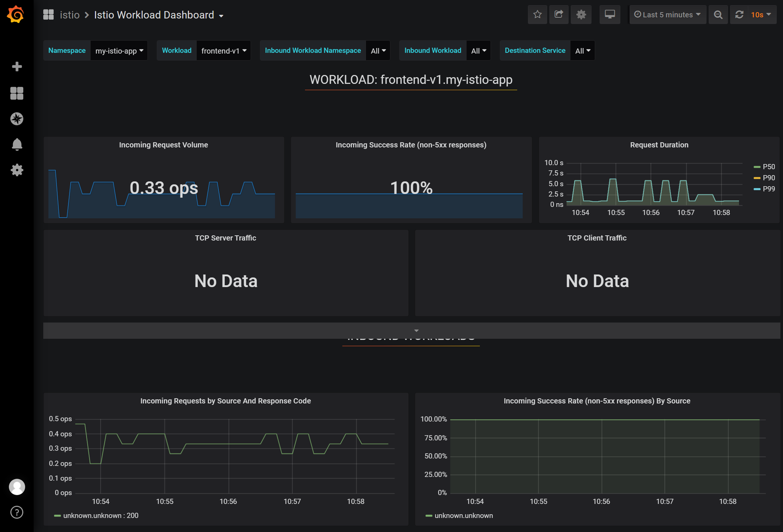This screenshot has width=783, height=532.
Task: Open the Request Duration panel title menu
Action: [659, 145]
